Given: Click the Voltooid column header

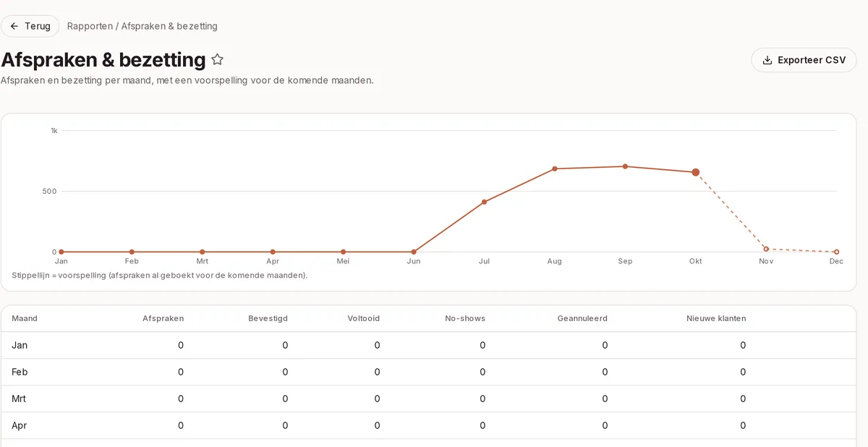Looking at the screenshot, I should [363, 318].
